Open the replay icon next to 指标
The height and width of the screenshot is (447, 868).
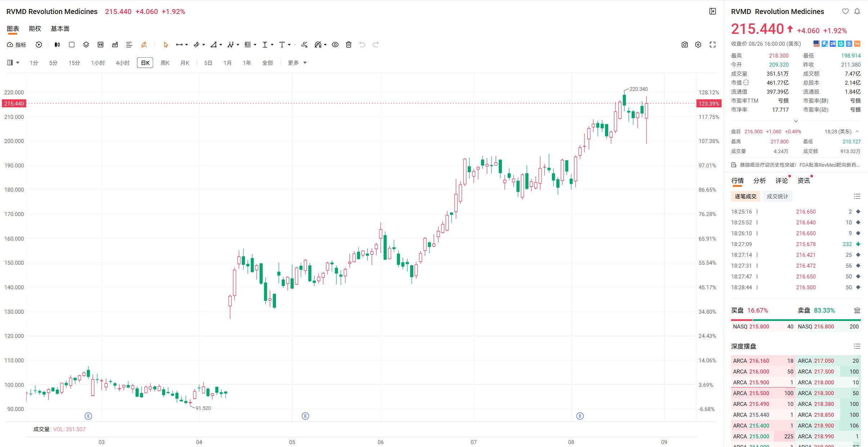coord(39,45)
